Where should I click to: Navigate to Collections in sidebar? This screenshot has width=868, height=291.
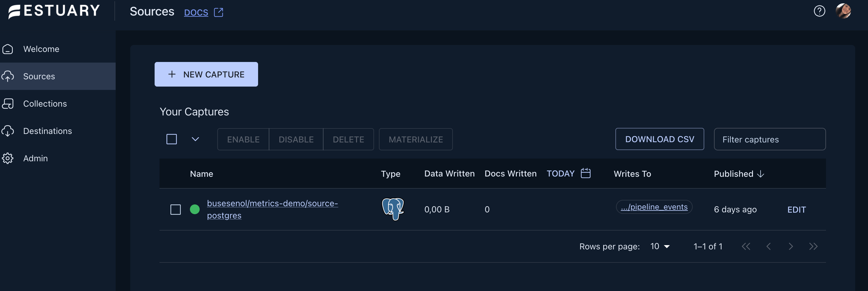45,104
